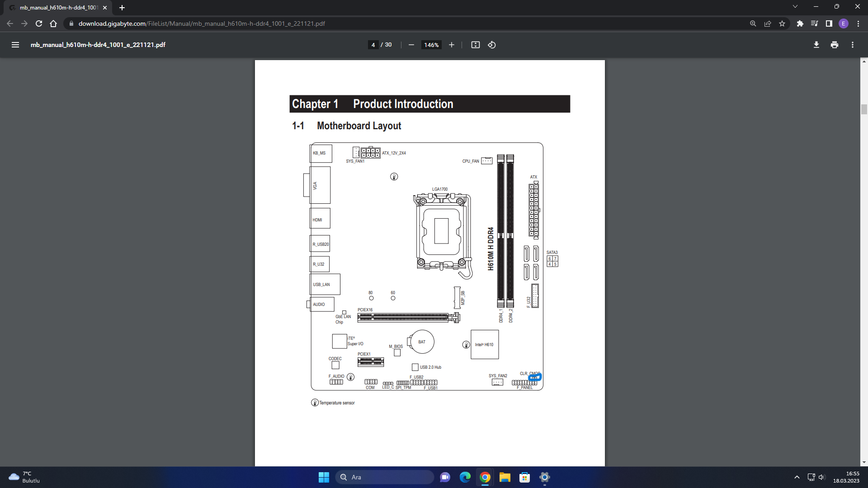Open the PDF sidebar hamburger menu
Image resolution: width=868 pixels, height=488 pixels.
[15, 45]
